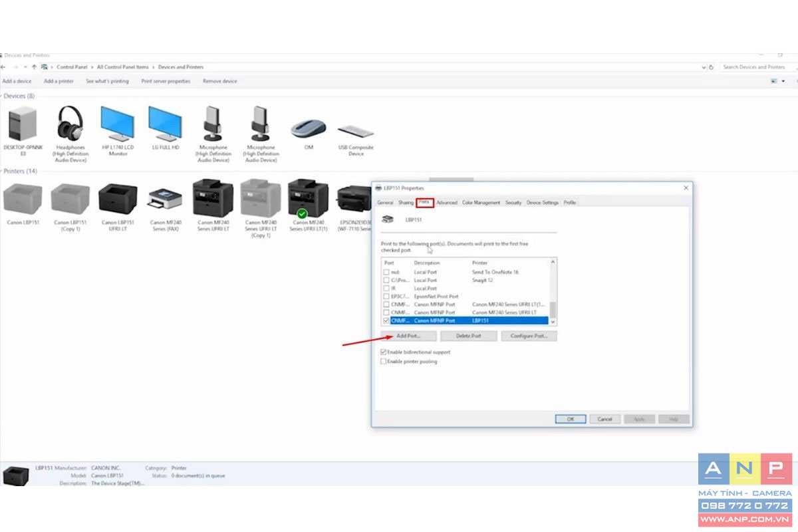The height and width of the screenshot is (532, 798).
Task: Open Print server properties
Action: [x=166, y=81]
